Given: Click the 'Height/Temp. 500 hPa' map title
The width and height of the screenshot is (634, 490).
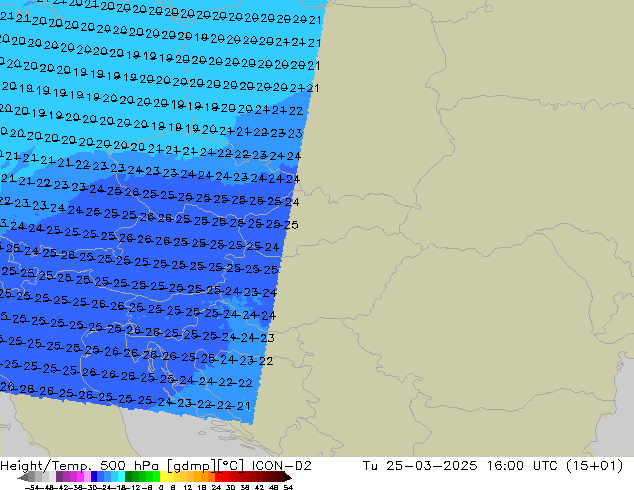Looking at the screenshot, I should (x=80, y=466).
